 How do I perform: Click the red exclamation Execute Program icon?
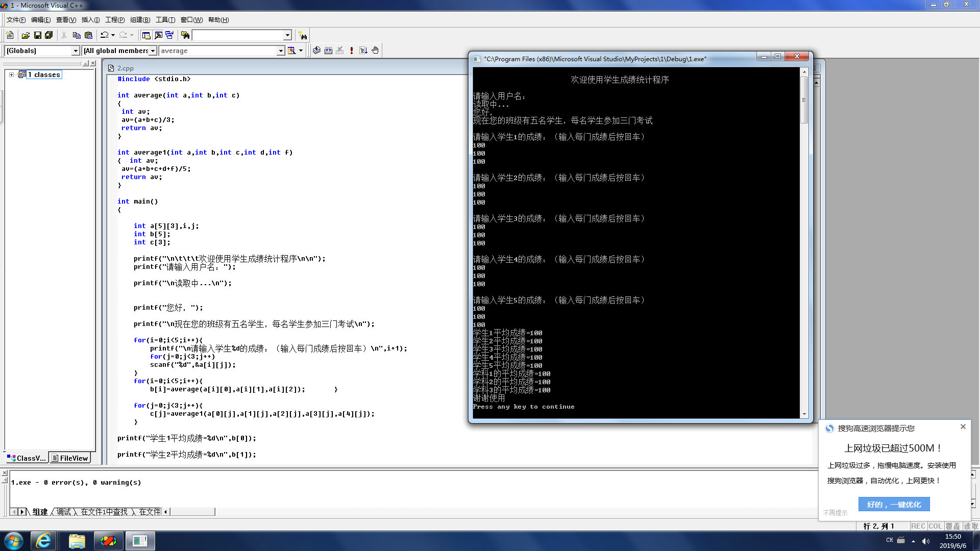click(352, 51)
